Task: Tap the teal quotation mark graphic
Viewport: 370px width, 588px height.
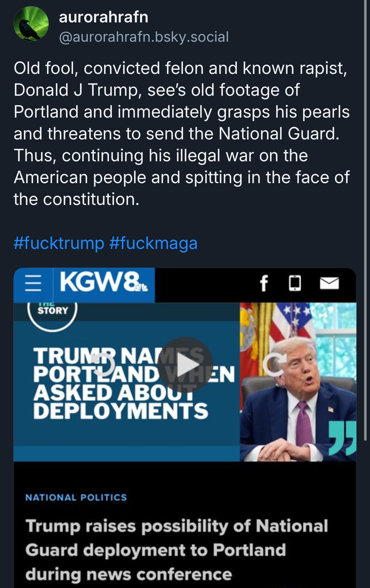Action: pos(342,437)
